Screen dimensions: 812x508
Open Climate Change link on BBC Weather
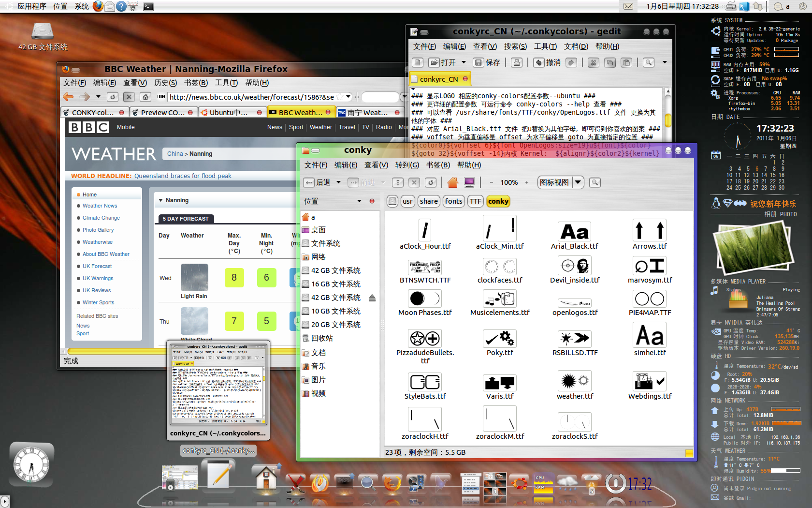(x=101, y=218)
